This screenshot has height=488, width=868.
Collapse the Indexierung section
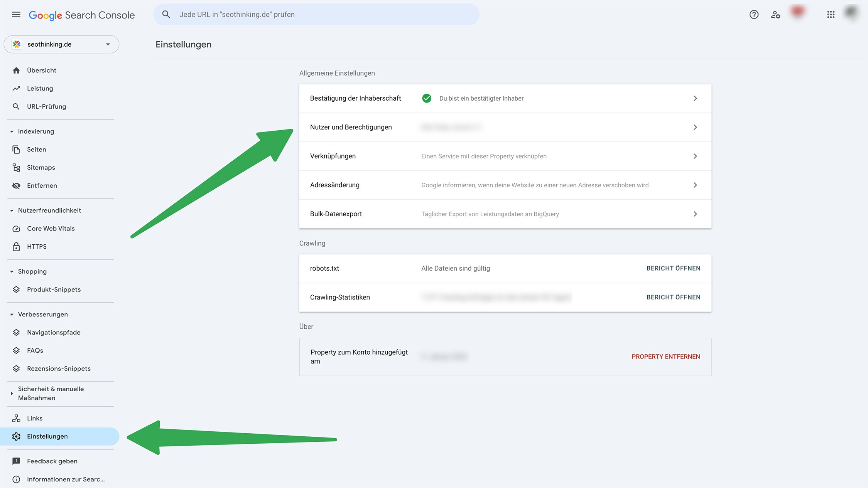click(12, 131)
